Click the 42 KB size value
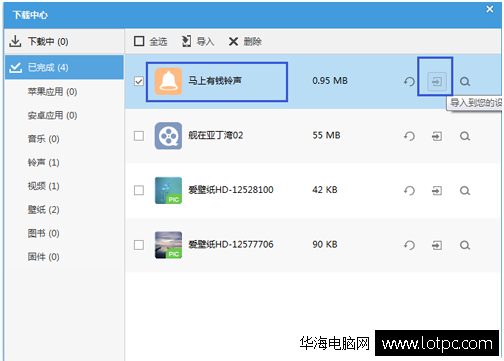The image size is (504, 361). coord(325,190)
